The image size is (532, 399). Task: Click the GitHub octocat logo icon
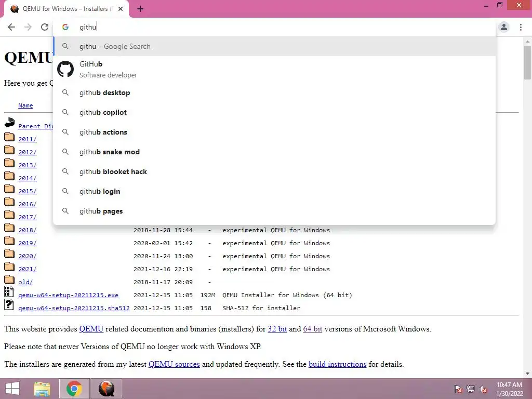pos(65,69)
